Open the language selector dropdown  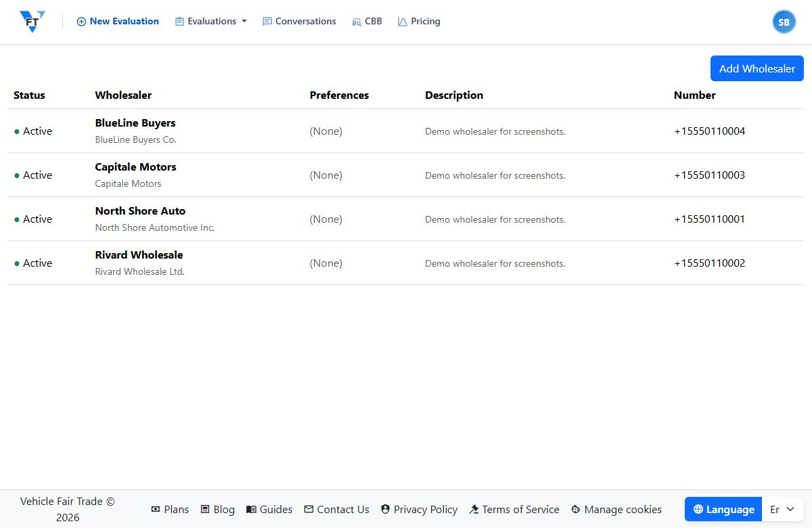783,509
